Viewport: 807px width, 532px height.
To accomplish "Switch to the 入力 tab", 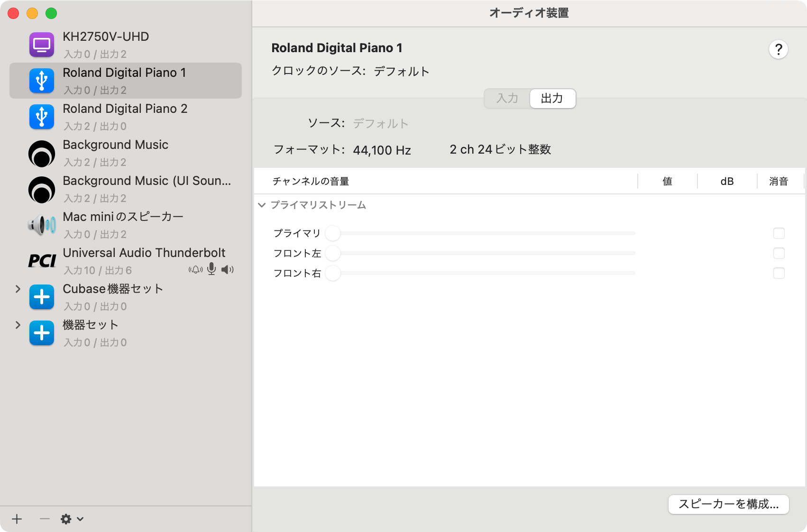I will pyautogui.click(x=507, y=99).
